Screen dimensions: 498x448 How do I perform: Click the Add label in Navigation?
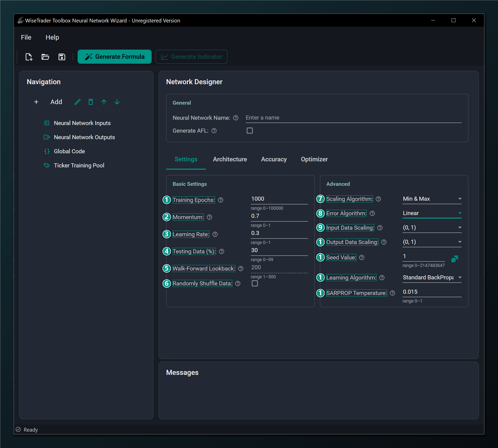(56, 102)
